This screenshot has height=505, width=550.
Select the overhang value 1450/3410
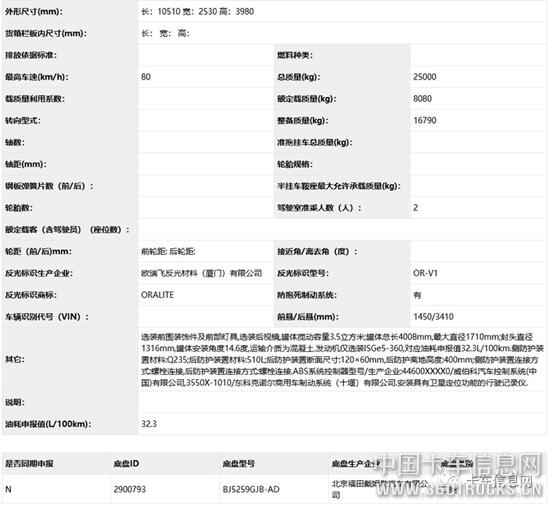[x=434, y=317]
